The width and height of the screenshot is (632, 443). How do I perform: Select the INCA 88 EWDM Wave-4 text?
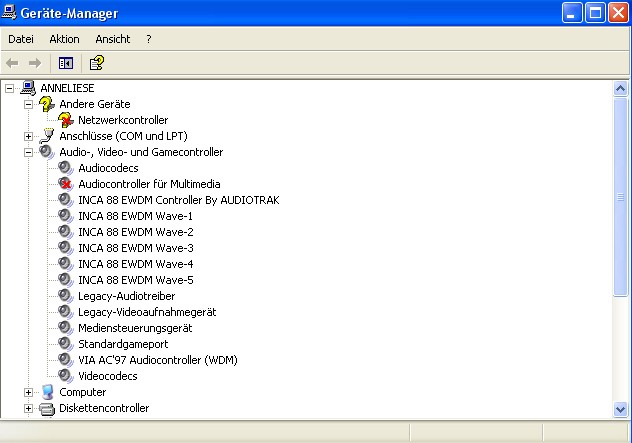pyautogui.click(x=135, y=264)
